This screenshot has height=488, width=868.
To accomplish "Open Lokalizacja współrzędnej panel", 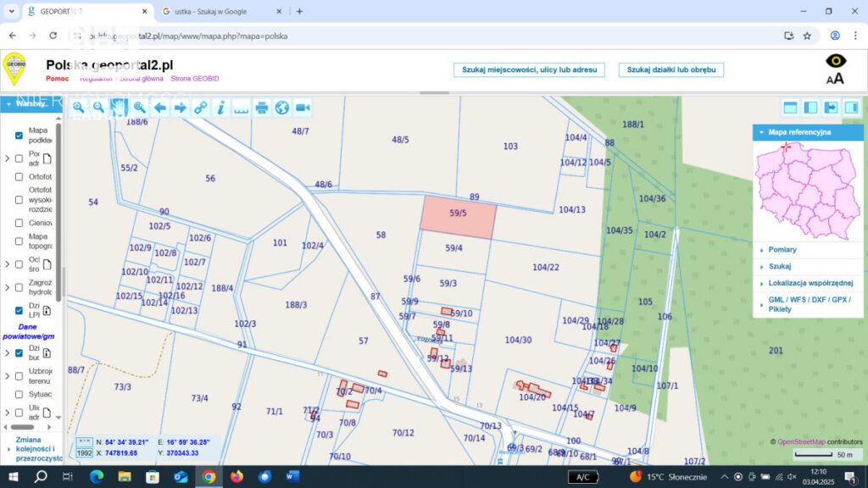I will pos(810,283).
